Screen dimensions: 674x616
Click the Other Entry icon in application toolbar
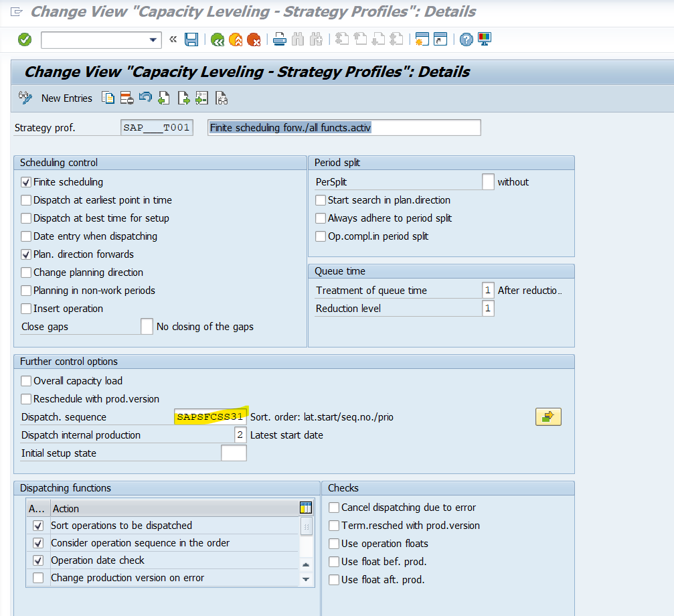(x=201, y=98)
